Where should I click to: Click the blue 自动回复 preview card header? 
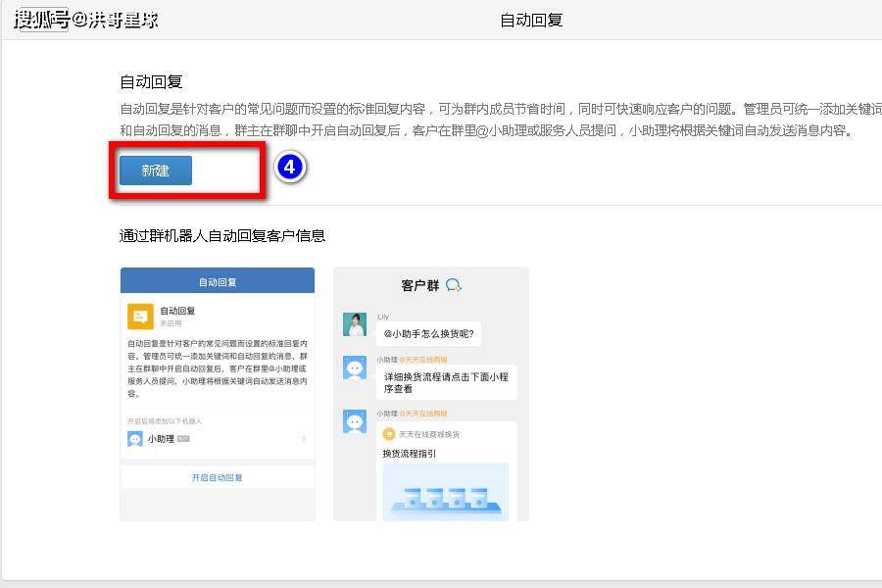pyautogui.click(x=218, y=281)
